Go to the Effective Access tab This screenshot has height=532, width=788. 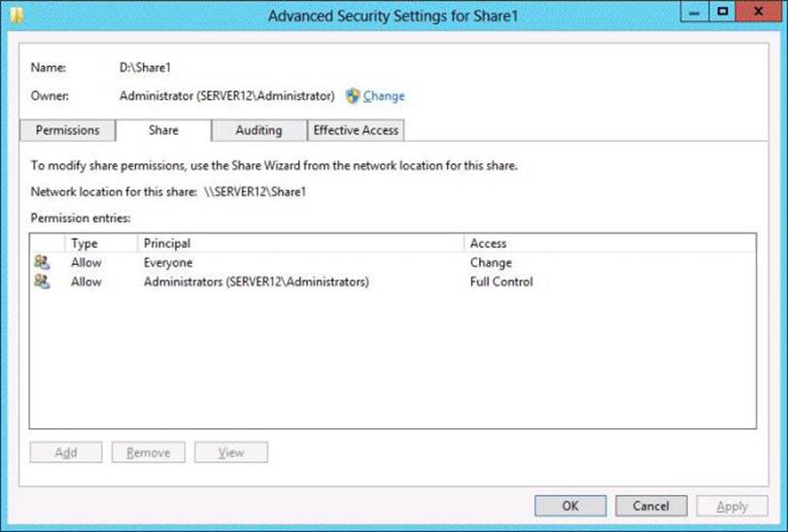click(x=356, y=130)
